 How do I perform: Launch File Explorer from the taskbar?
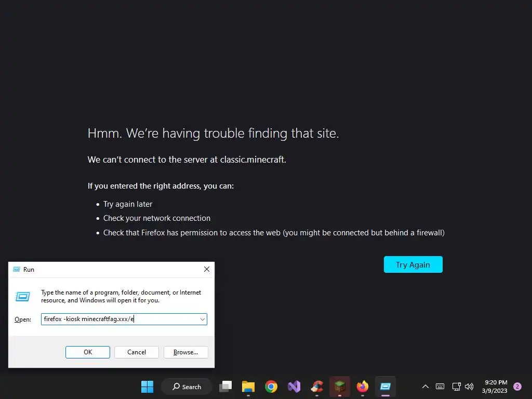tap(248, 387)
